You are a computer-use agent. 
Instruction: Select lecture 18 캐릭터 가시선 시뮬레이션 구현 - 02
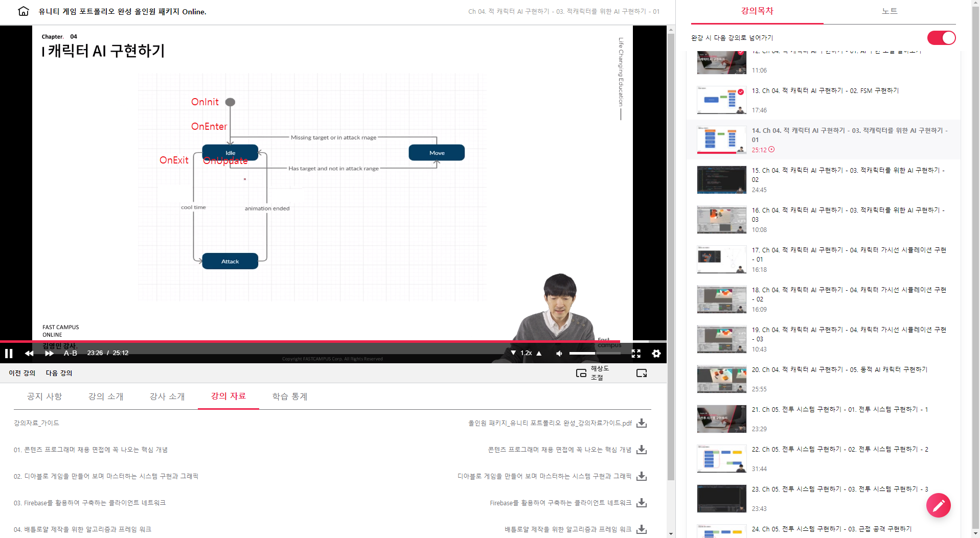point(824,299)
